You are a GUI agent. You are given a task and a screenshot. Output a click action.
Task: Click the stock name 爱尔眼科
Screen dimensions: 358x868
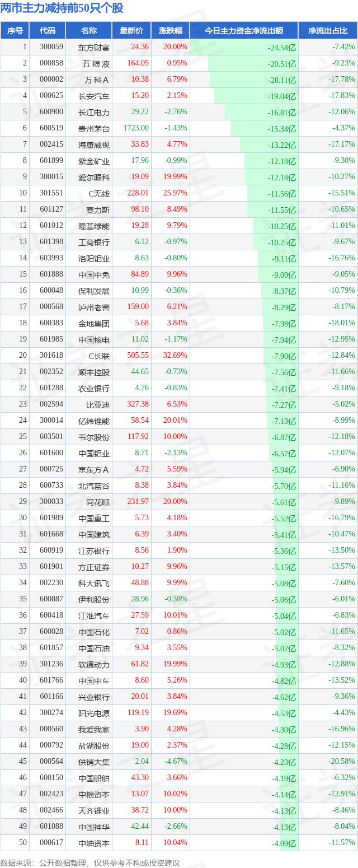click(94, 177)
